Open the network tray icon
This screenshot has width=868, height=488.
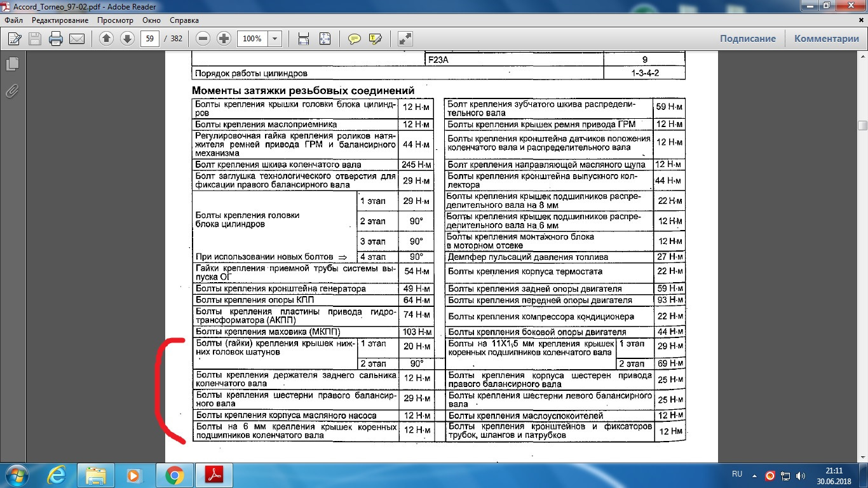[x=785, y=475]
